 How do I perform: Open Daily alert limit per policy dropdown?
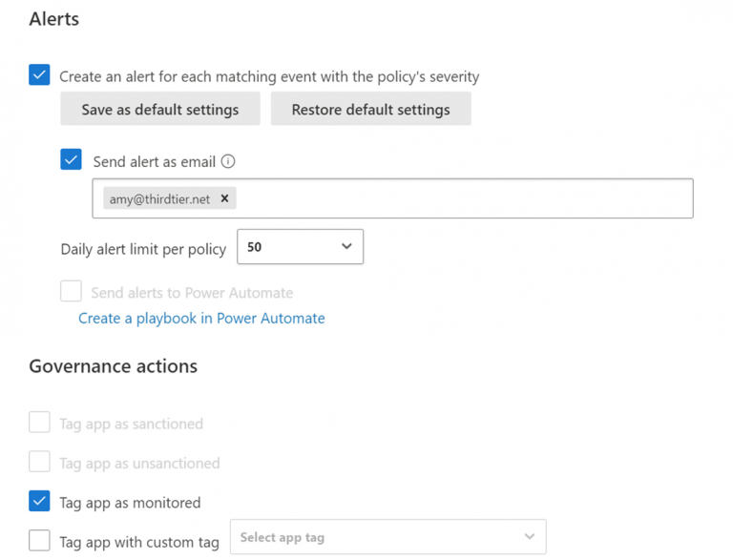pyautogui.click(x=299, y=247)
